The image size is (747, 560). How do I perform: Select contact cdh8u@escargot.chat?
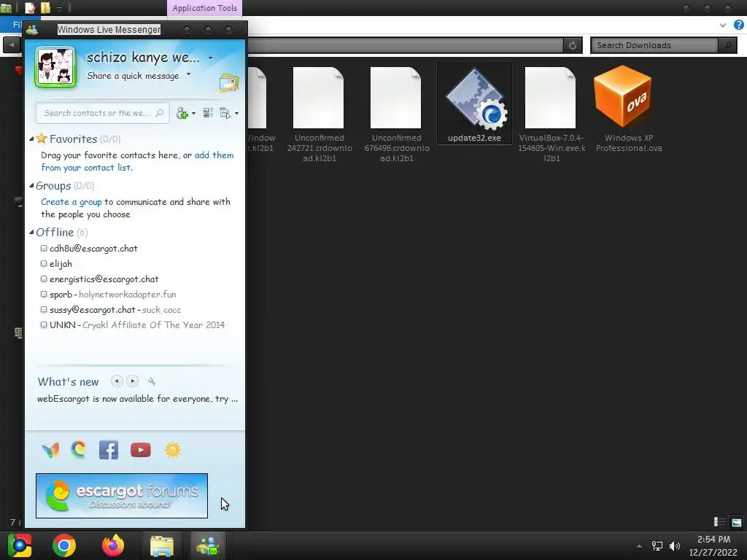93,249
